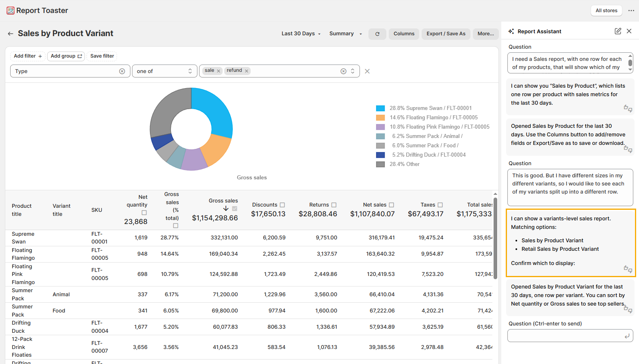Remove the 'refund' tag from filter
Screen dimensions: 639x364
tap(247, 71)
